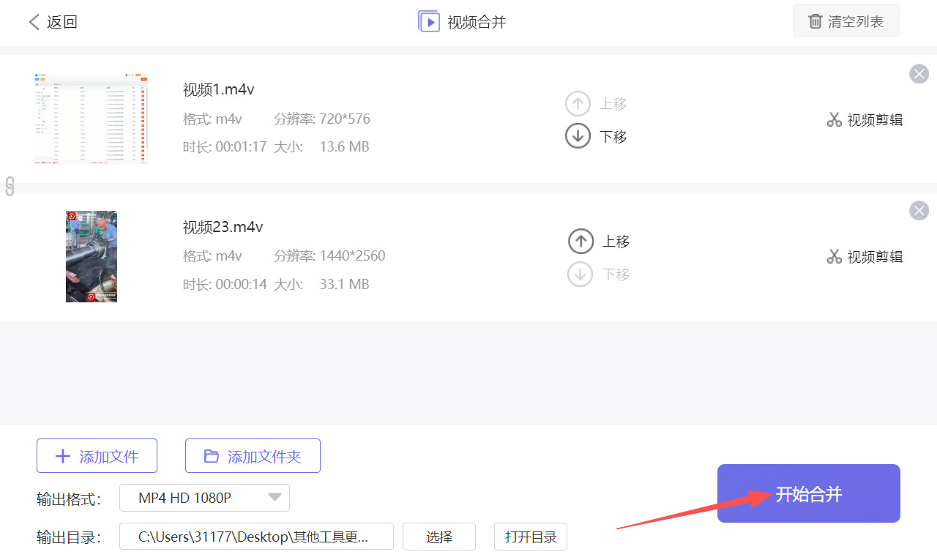Click 选择 to choose output directory

click(x=439, y=537)
